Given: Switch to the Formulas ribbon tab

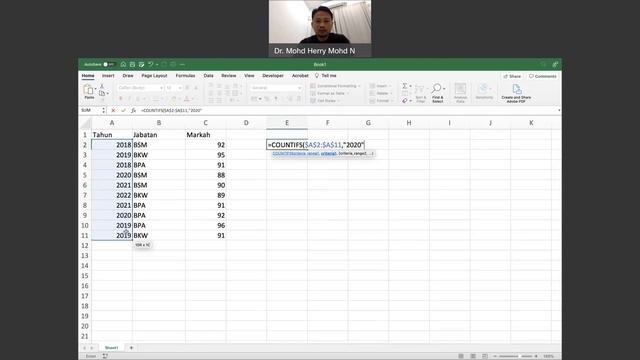Looking at the screenshot, I should (185, 76).
